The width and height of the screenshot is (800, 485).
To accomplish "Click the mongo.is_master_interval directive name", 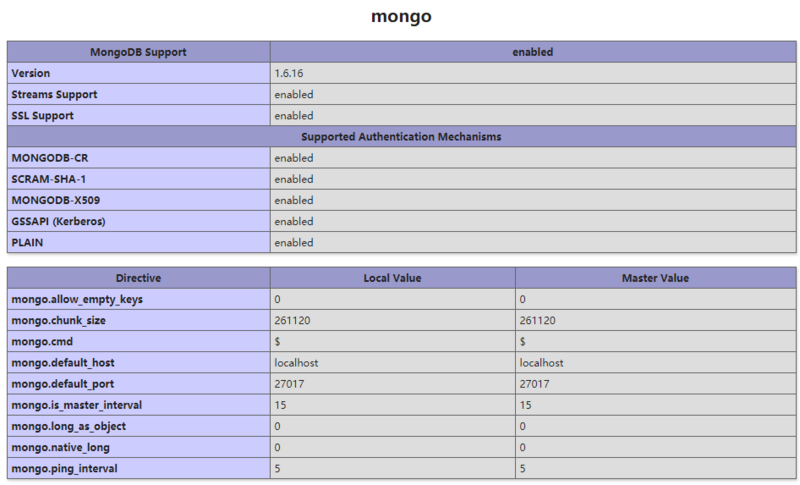I will 76,405.
